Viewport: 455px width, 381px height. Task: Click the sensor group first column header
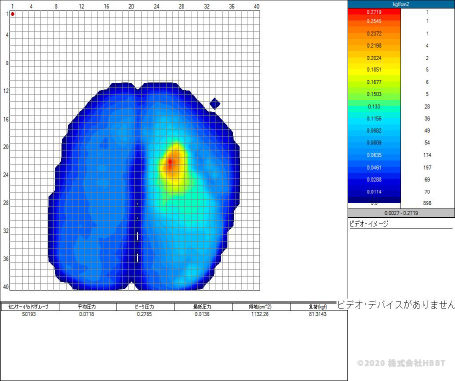29,306
